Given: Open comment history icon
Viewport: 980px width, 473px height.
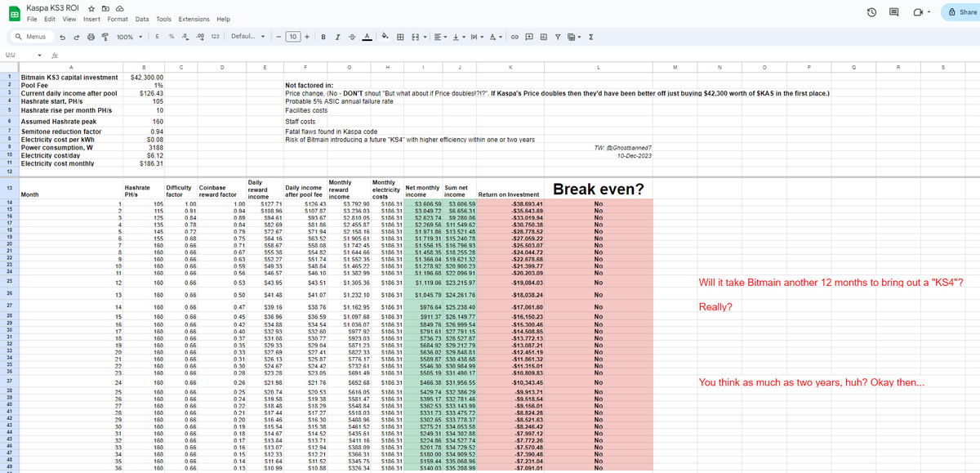Looking at the screenshot, I should click(896, 12).
